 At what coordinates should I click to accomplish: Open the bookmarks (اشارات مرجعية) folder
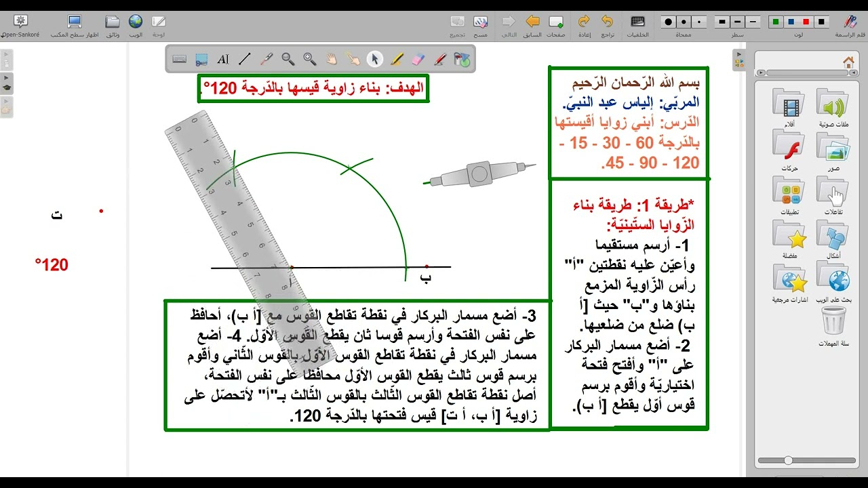click(x=789, y=283)
